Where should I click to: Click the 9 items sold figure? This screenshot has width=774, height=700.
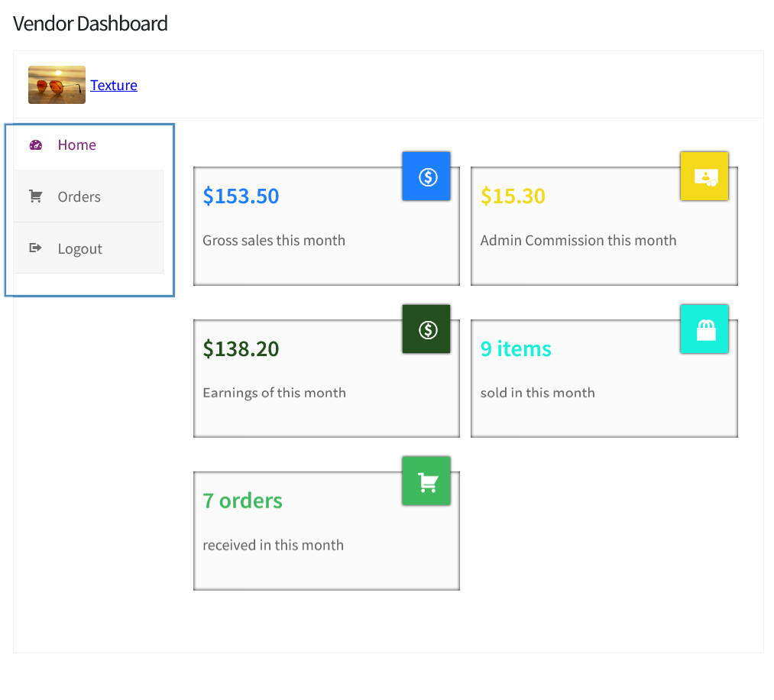tap(516, 348)
